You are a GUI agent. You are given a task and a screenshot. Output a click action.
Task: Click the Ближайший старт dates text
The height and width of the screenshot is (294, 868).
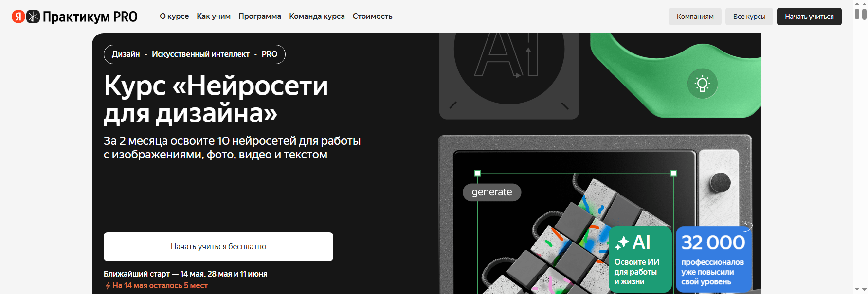click(185, 274)
